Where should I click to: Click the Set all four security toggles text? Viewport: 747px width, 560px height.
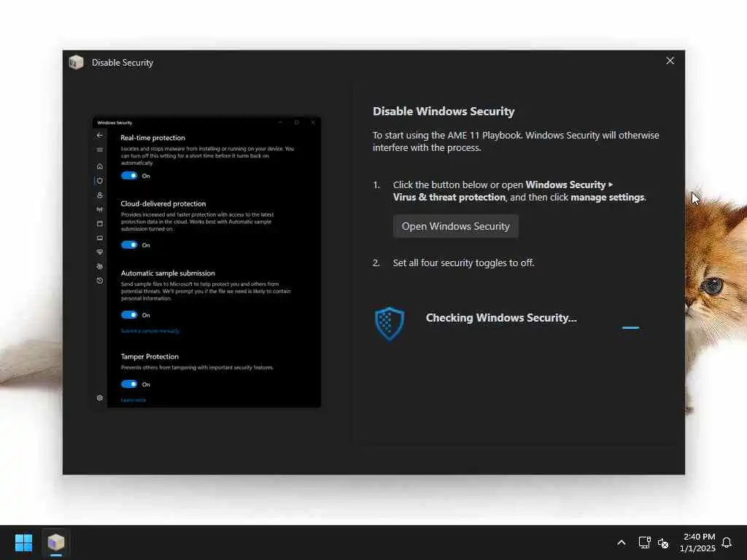click(463, 262)
